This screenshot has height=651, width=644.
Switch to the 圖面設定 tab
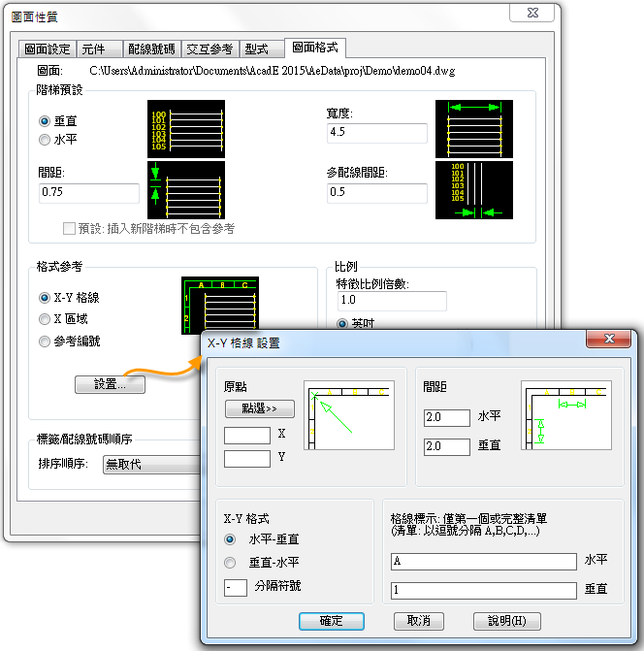48,49
